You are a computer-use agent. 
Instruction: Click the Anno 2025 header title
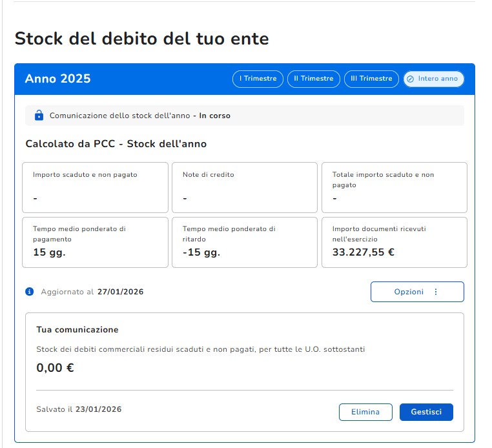point(57,78)
